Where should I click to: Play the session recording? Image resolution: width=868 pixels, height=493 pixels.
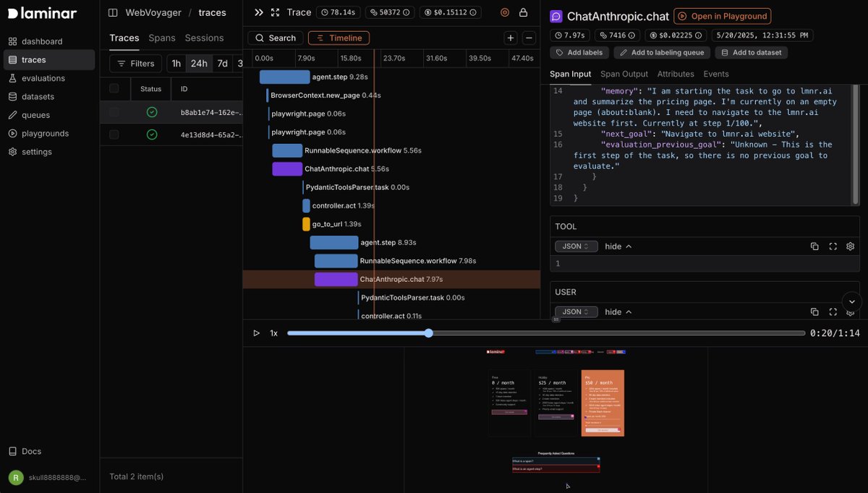point(256,333)
